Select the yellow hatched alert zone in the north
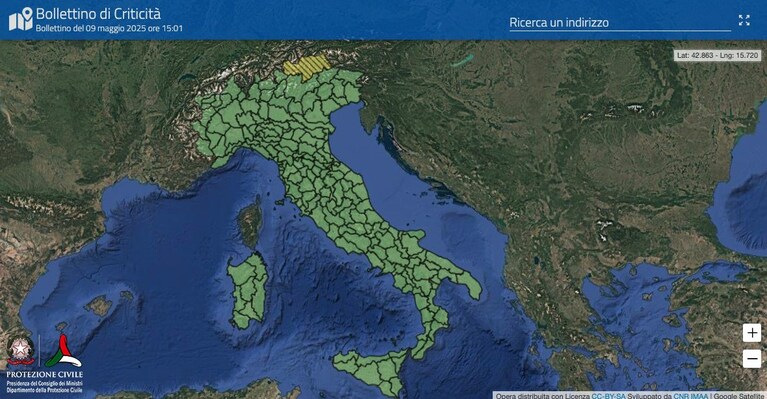 [307, 67]
